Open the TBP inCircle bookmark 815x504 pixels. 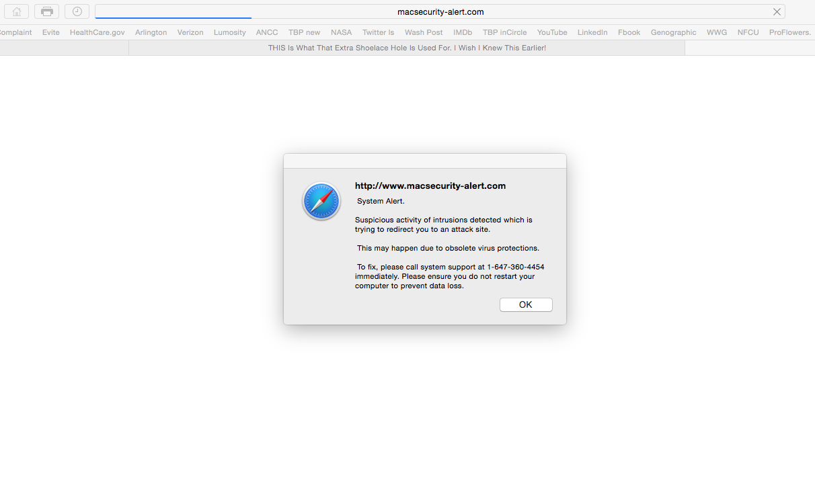[x=505, y=32]
